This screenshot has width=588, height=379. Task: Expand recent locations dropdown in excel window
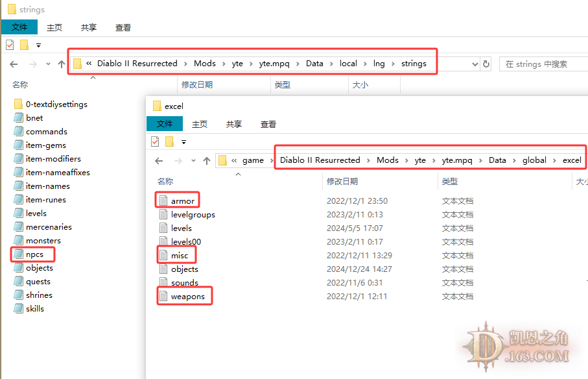point(193,161)
